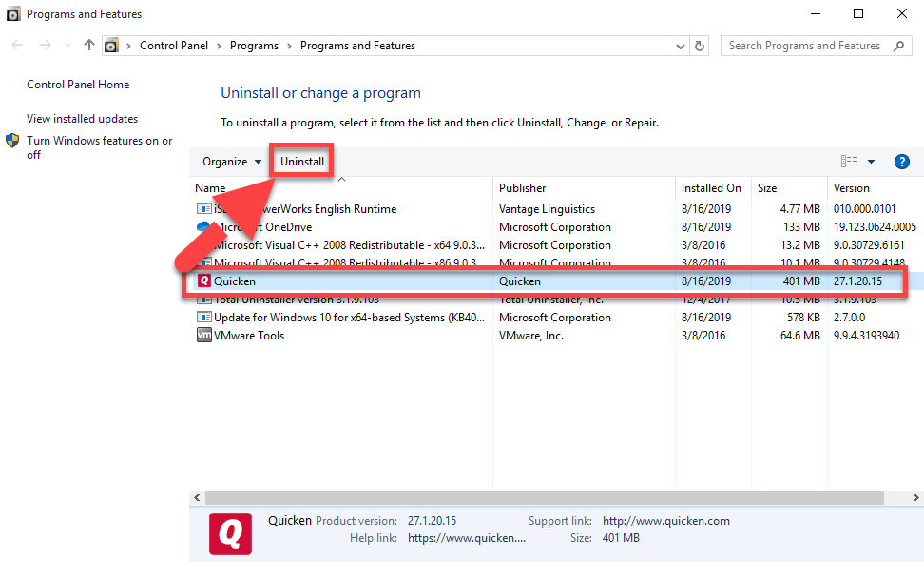Click the horizontal scrollbar left arrow
Image resolution: width=924 pixels, height=562 pixels.
197,497
